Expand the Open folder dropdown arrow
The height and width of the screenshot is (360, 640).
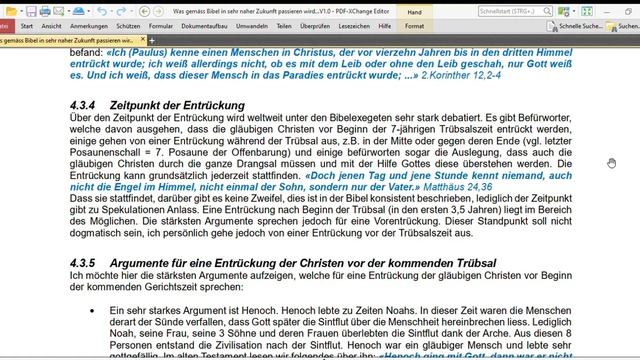click(x=21, y=11)
